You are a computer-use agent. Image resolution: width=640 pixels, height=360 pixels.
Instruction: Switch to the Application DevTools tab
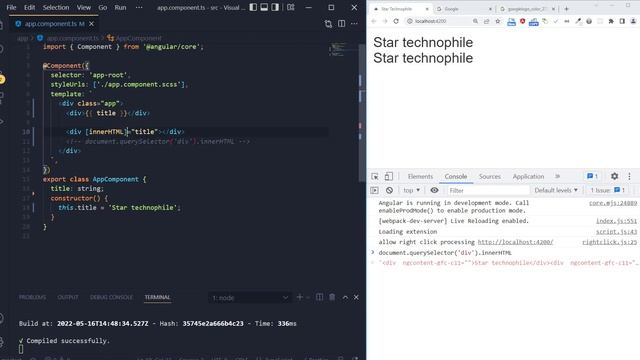(x=528, y=176)
